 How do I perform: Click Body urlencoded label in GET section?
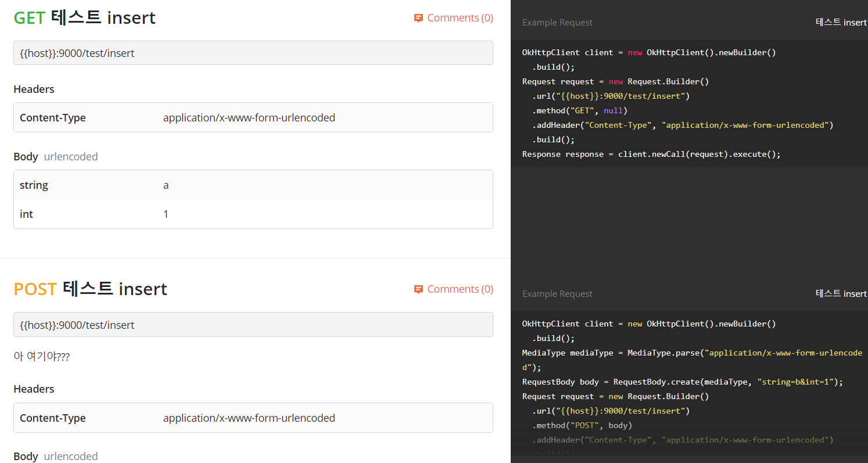(56, 156)
